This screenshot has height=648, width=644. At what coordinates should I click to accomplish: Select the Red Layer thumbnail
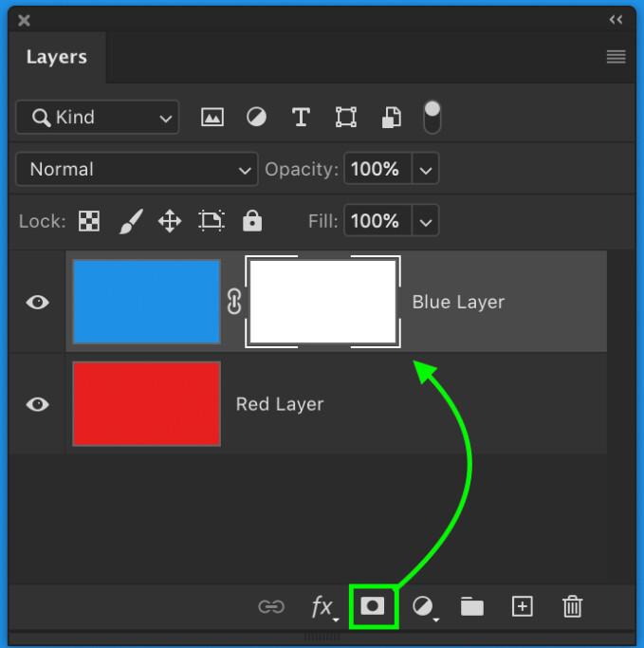(x=146, y=404)
